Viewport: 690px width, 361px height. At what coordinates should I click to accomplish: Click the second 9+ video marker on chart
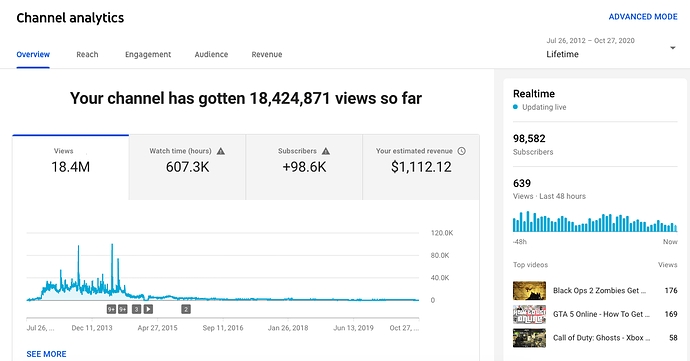point(123,309)
